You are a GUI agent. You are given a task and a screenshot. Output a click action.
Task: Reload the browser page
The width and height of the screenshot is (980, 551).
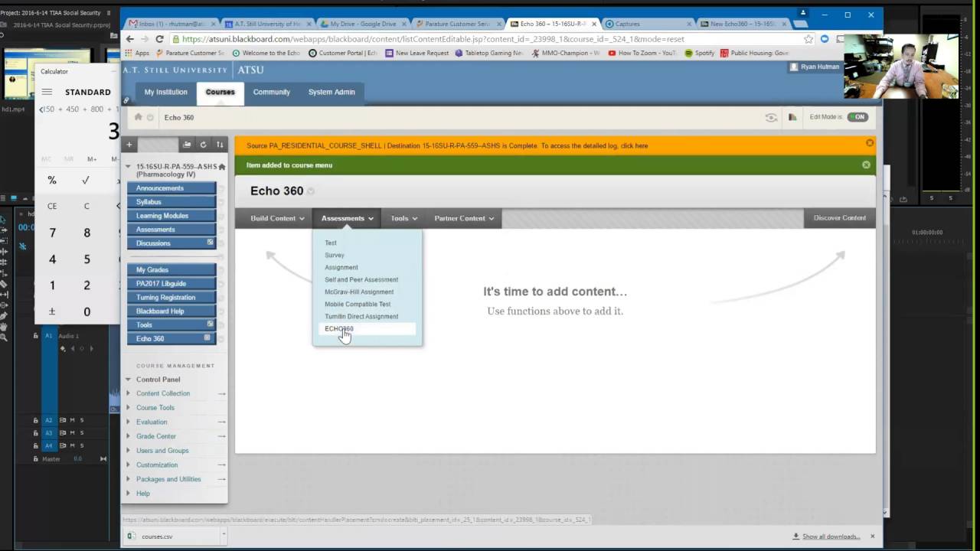tap(159, 39)
